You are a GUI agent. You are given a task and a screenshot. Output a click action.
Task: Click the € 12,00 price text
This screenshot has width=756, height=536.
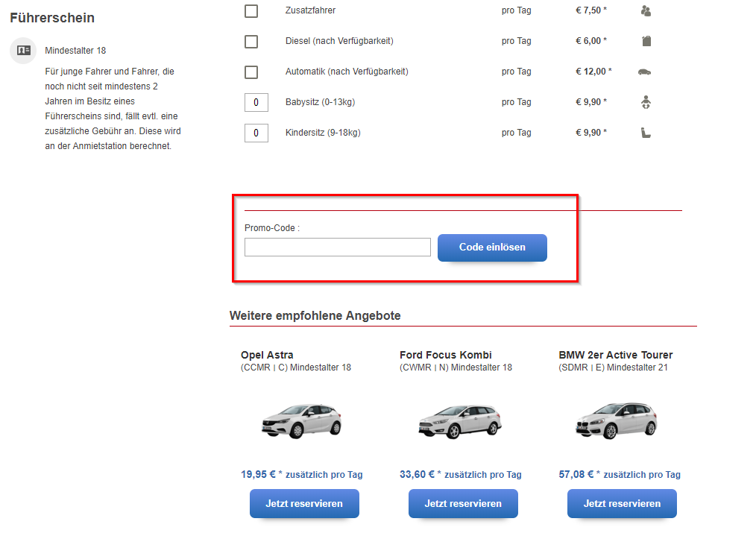point(593,72)
